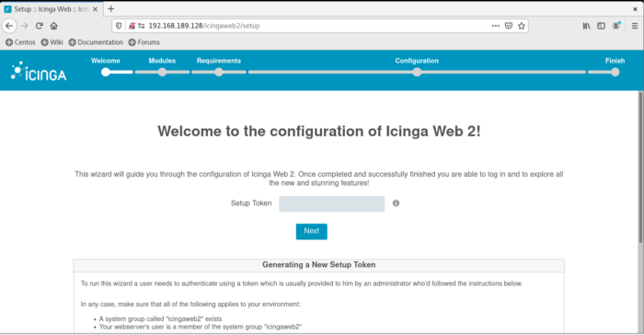Open the Firefox hamburger menu

635,26
